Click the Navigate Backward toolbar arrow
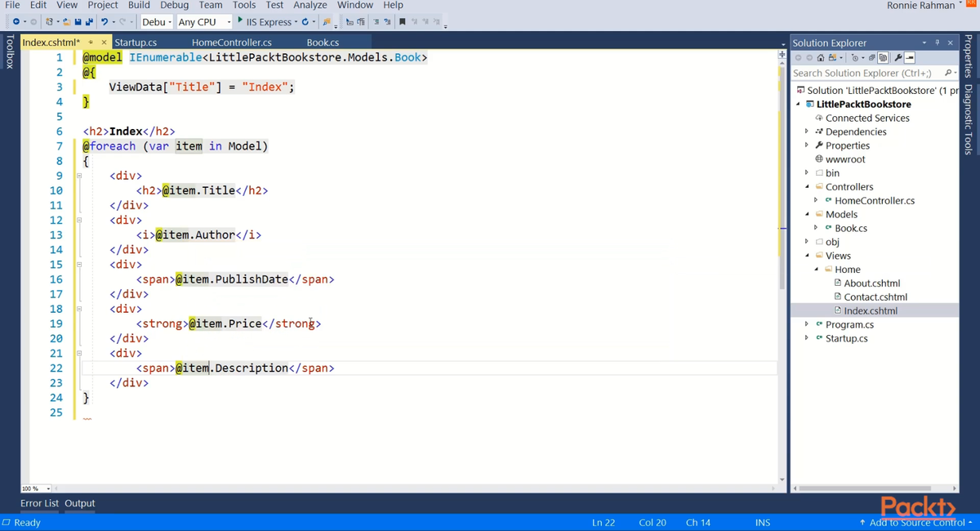Image resolution: width=980 pixels, height=531 pixels. 16,21
